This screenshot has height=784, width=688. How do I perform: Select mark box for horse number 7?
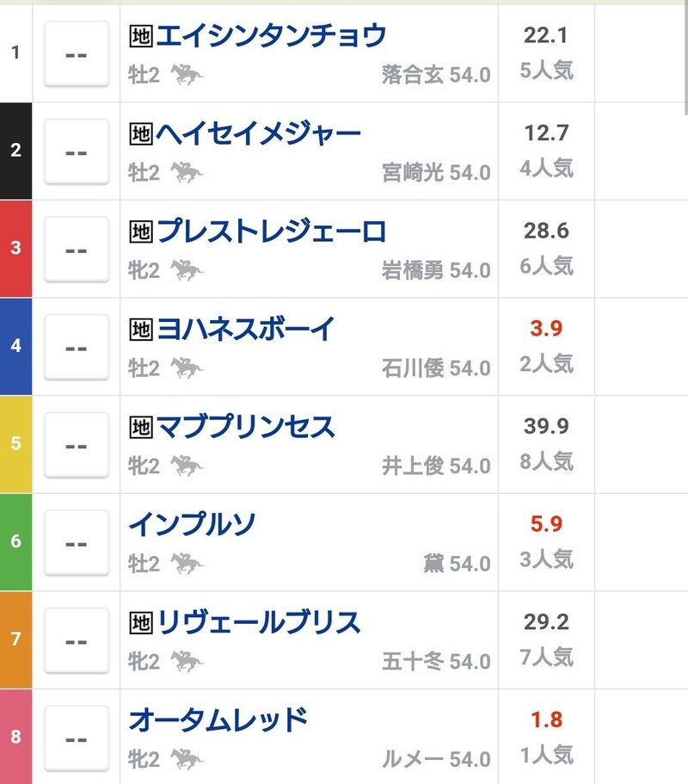(77, 640)
